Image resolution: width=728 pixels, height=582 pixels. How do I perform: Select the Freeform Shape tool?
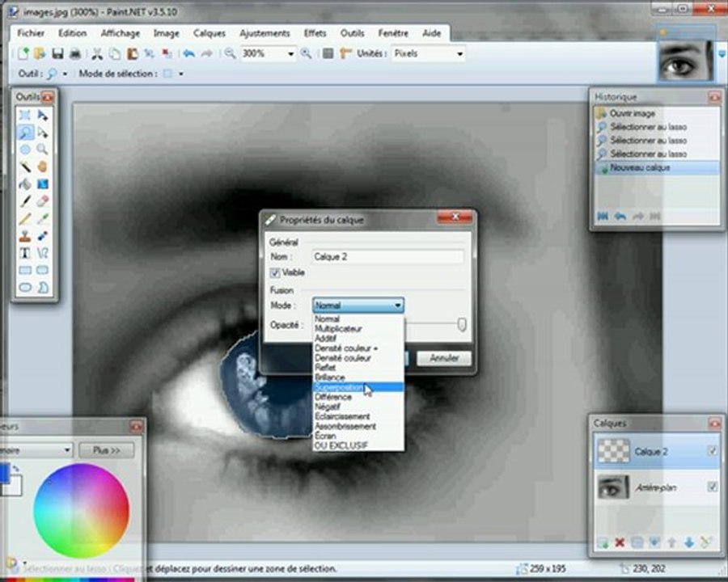[x=42, y=288]
